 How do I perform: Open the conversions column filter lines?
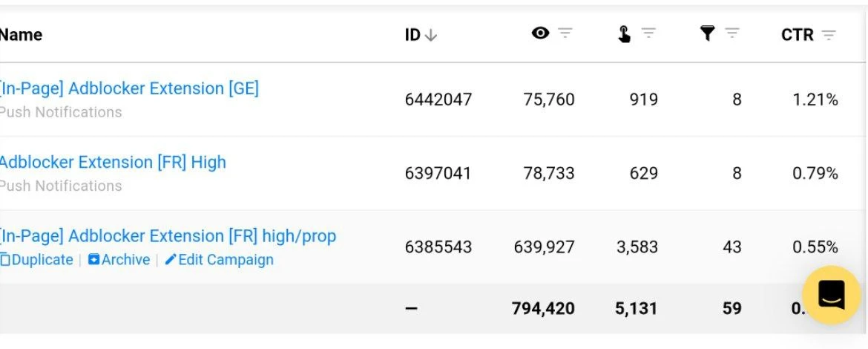click(731, 33)
